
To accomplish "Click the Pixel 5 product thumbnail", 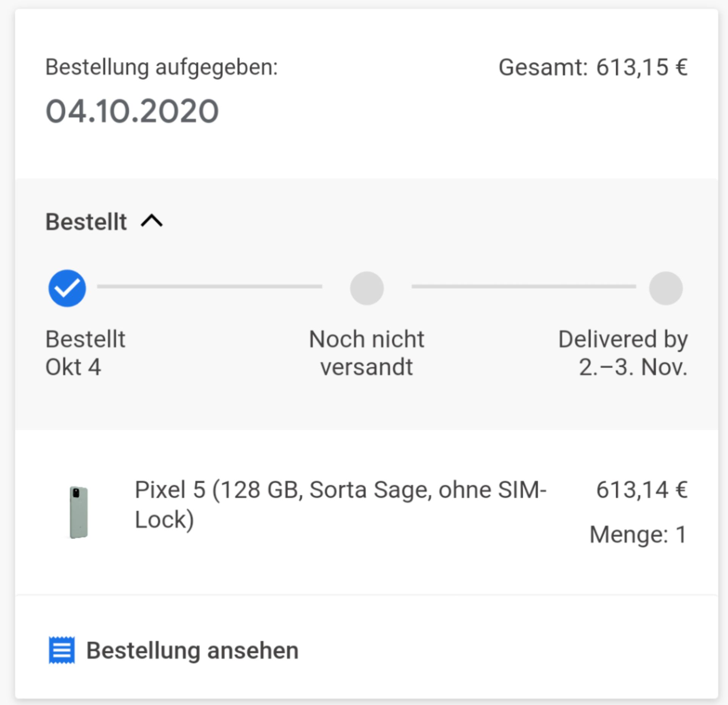I will (79, 512).
